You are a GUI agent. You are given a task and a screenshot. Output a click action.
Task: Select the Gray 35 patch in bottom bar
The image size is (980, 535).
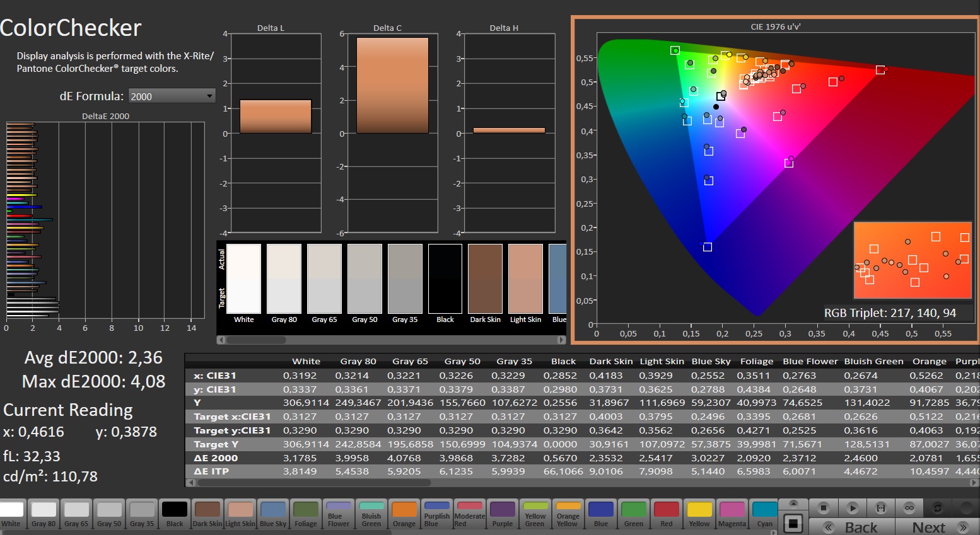tap(142, 514)
